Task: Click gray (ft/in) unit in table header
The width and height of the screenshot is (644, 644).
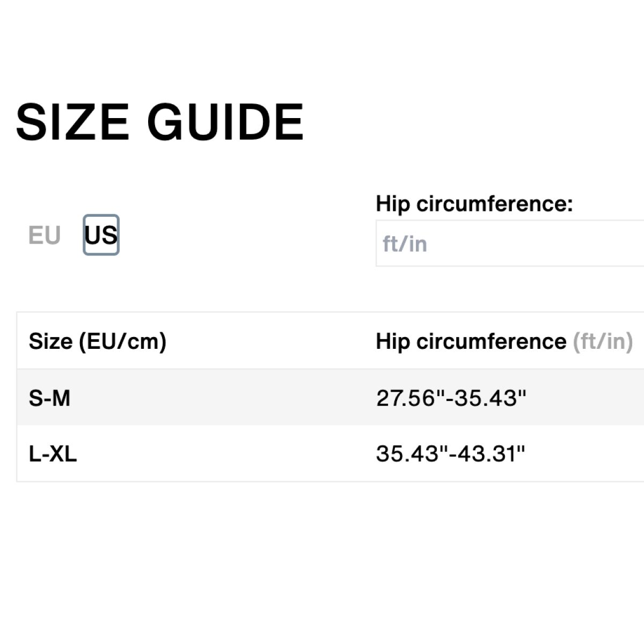Action: (x=603, y=341)
